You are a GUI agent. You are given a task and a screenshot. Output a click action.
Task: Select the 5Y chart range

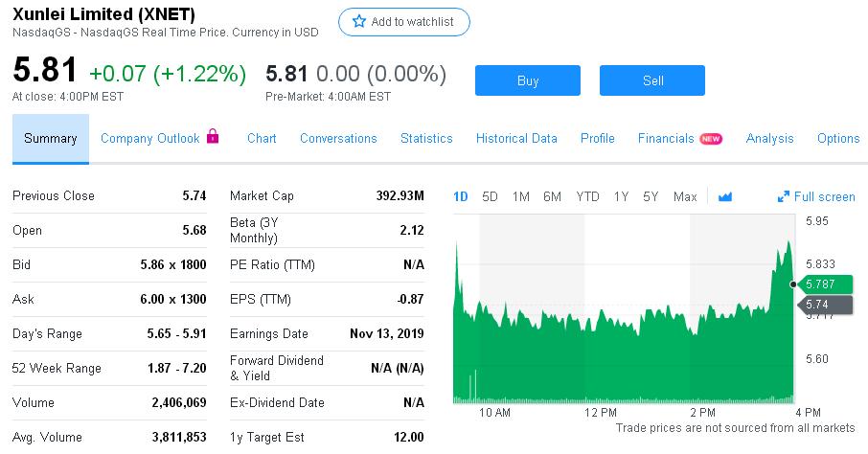point(651,196)
